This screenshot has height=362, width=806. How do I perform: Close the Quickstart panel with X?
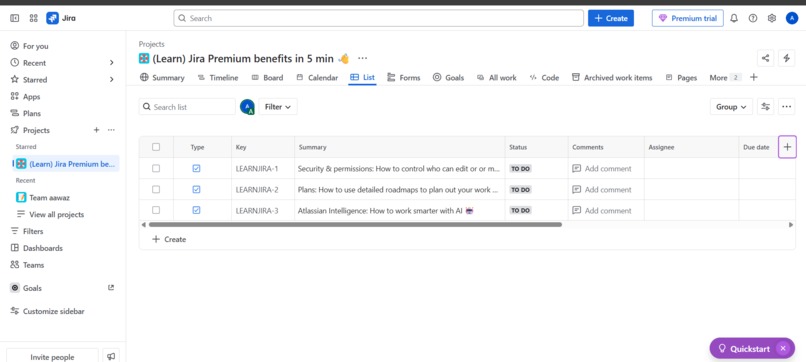(x=783, y=348)
